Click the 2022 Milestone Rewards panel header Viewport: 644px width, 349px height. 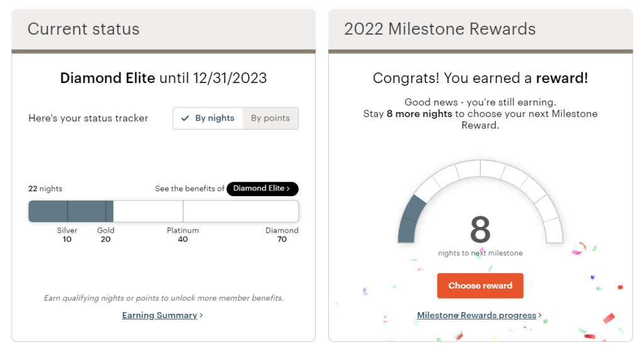click(x=480, y=29)
